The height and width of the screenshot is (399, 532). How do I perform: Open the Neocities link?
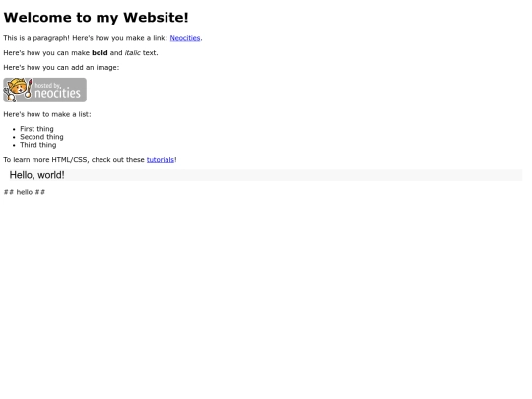click(185, 38)
